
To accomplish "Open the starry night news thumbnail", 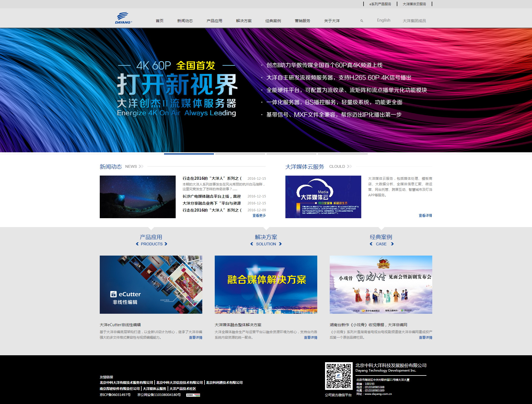I will point(138,197).
